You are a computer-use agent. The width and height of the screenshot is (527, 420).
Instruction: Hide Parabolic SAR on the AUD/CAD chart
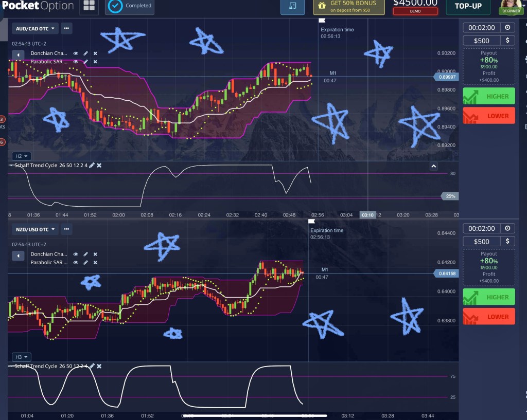click(x=76, y=61)
